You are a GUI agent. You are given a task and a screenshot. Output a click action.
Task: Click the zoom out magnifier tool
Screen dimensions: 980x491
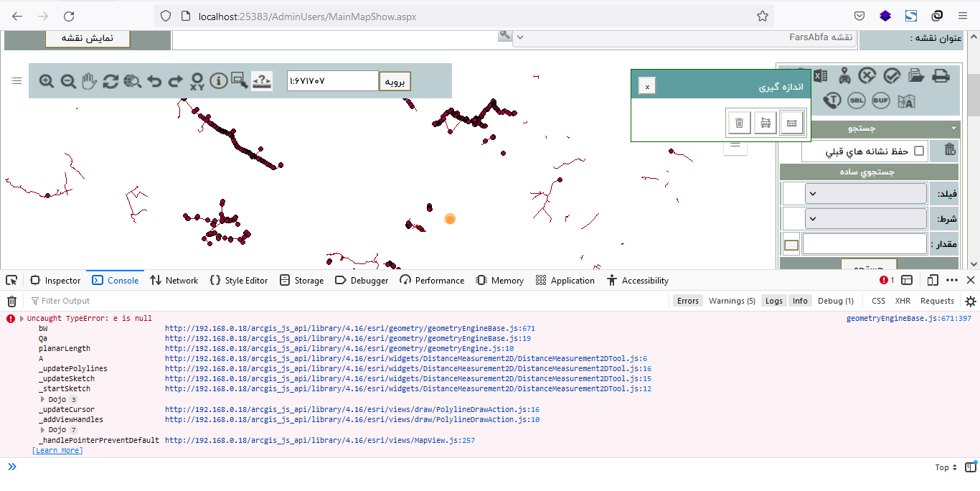pos(68,81)
